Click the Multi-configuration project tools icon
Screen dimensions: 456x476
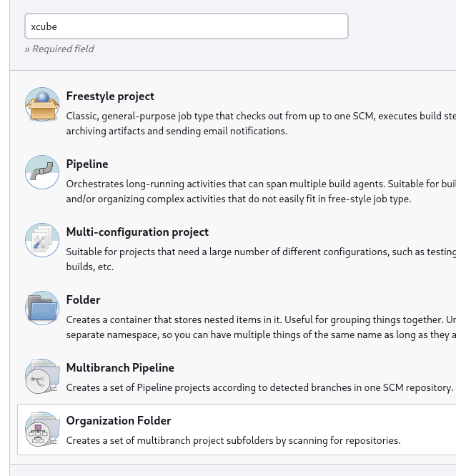click(42, 240)
